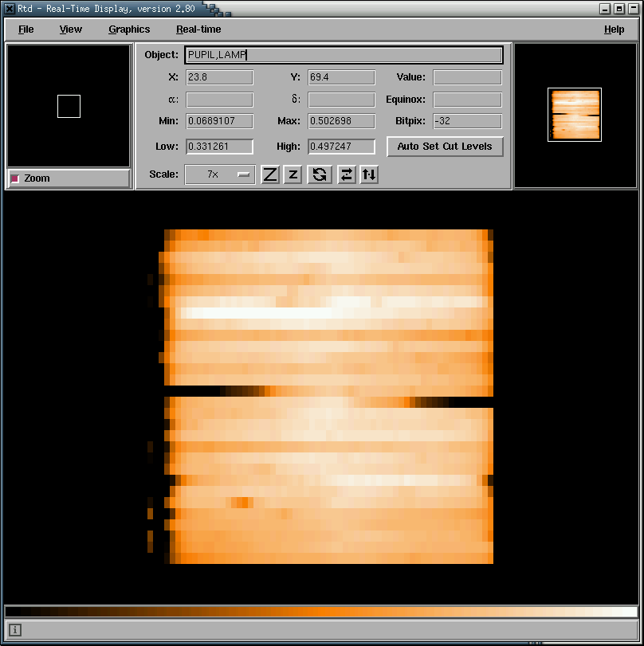This screenshot has width=644, height=646.
Task: Toggle the Zoom checkbox
Action: [x=15, y=178]
